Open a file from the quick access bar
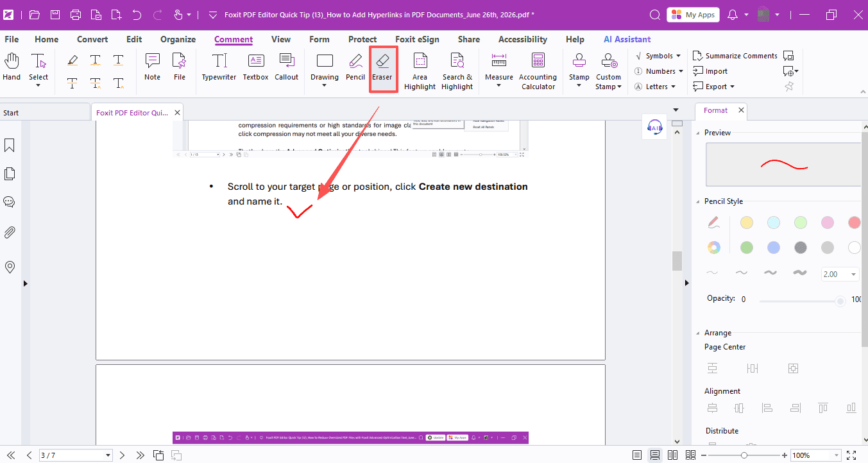This screenshot has width=868, height=463. point(35,15)
